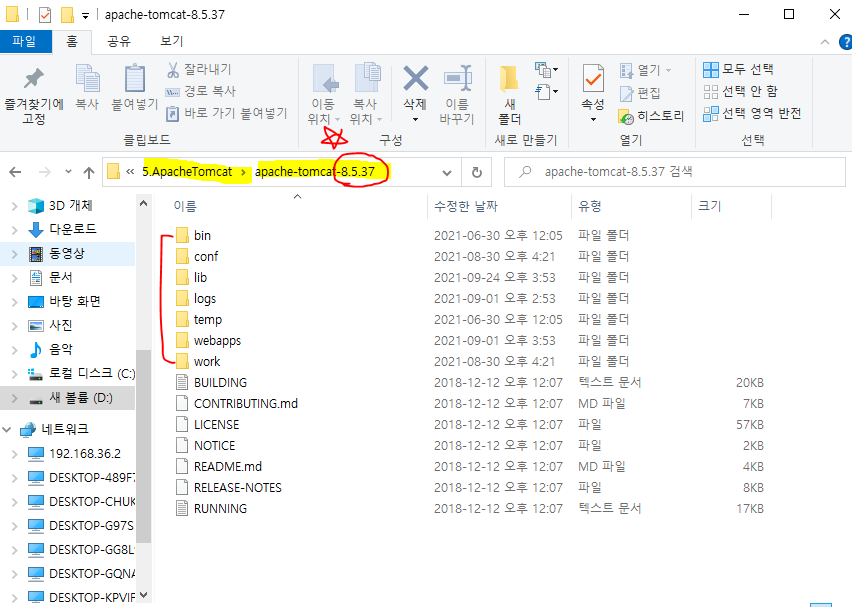
Task: Click 5.ApacheTomcat breadcrumb in address bar
Action: (x=187, y=172)
